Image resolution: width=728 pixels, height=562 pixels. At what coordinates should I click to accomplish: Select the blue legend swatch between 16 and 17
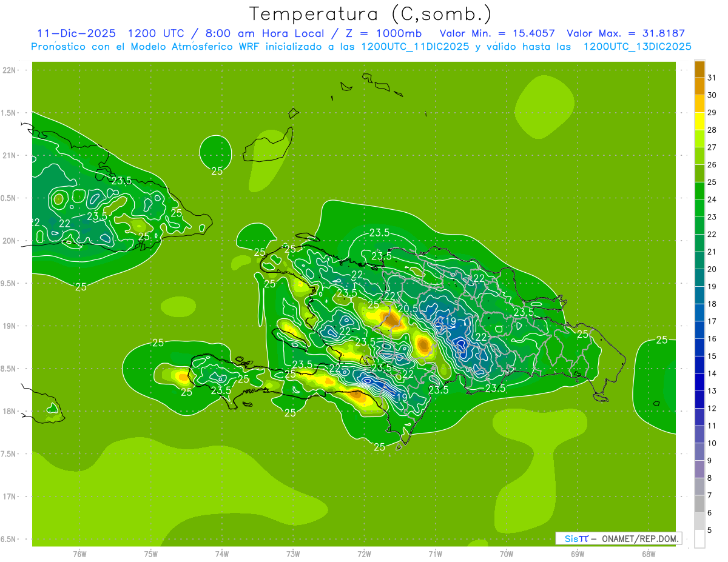click(699, 330)
